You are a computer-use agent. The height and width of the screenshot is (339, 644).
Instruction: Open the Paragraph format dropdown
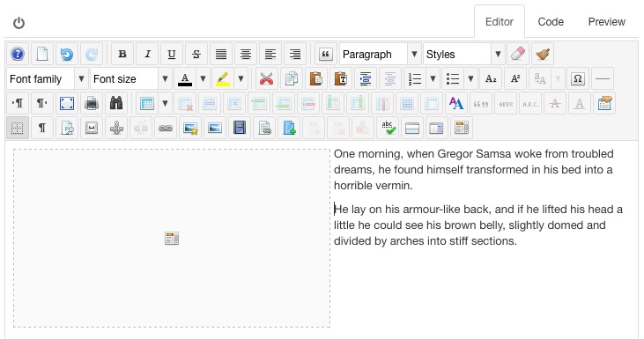pyautogui.click(x=381, y=55)
